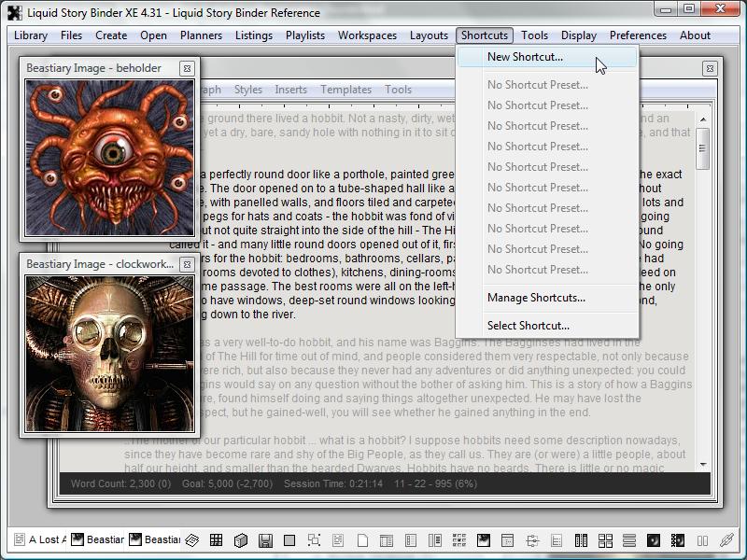Click the branching tree diagram icon in bottom toolbar
Image resolution: width=747 pixels, height=560 pixels.
(x=531, y=539)
